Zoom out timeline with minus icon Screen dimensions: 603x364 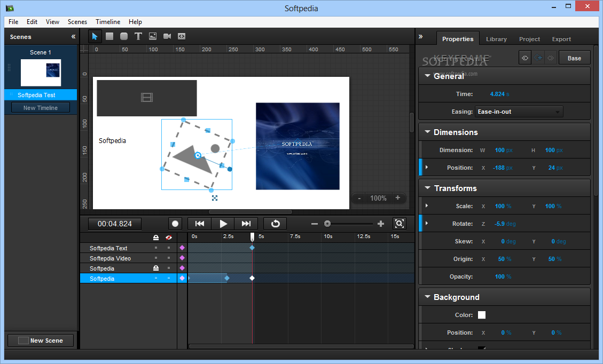pos(315,224)
